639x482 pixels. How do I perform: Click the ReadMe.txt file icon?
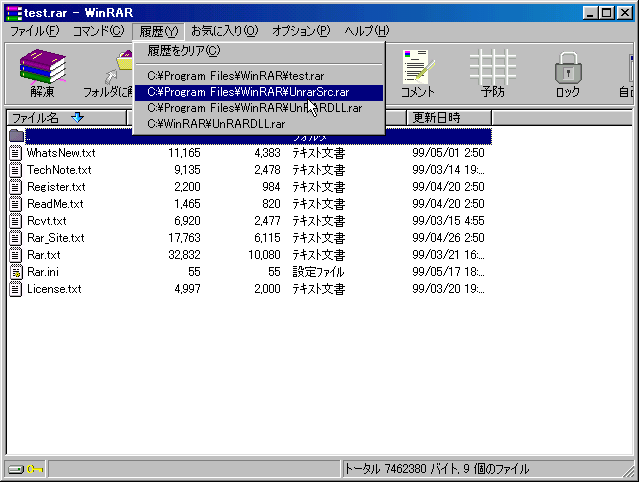coord(15,204)
